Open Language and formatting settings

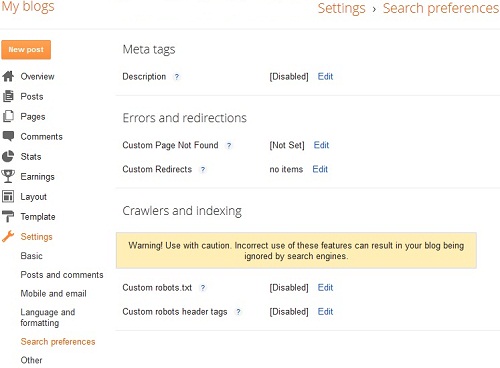(x=48, y=317)
